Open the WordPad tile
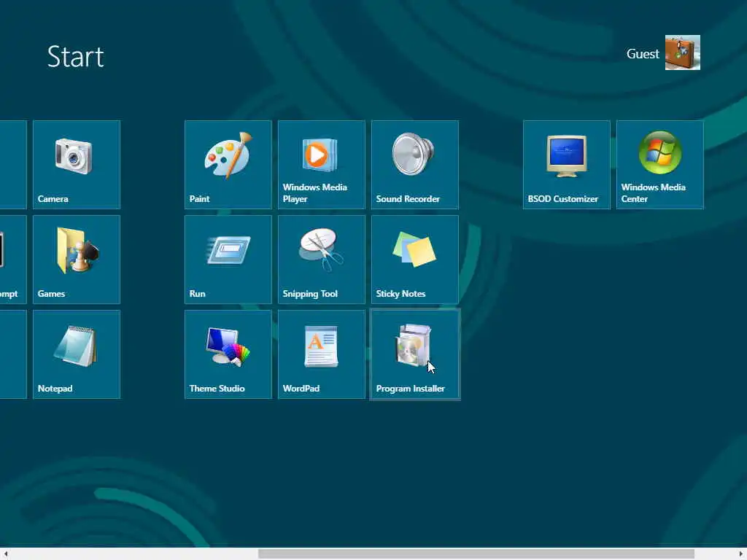This screenshot has width=747, height=560. (x=322, y=354)
